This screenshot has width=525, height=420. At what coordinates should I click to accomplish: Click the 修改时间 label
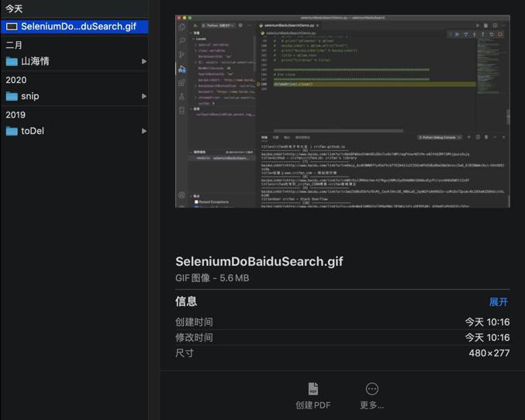194,337
